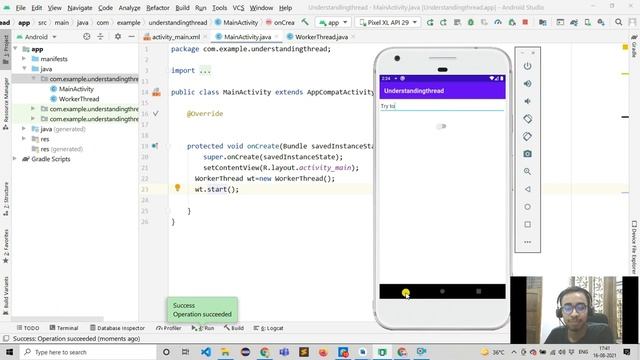Expand the res folder
This screenshot has width=640, height=360.
click(x=24, y=139)
